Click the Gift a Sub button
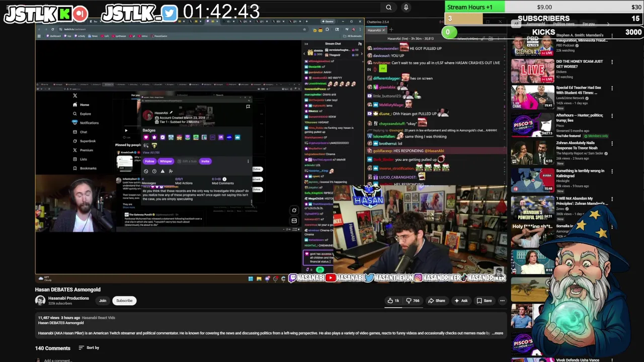 pos(187,161)
